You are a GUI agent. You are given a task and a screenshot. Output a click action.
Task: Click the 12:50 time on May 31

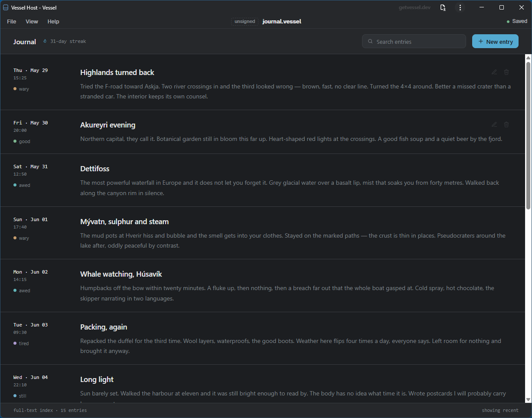click(20, 174)
